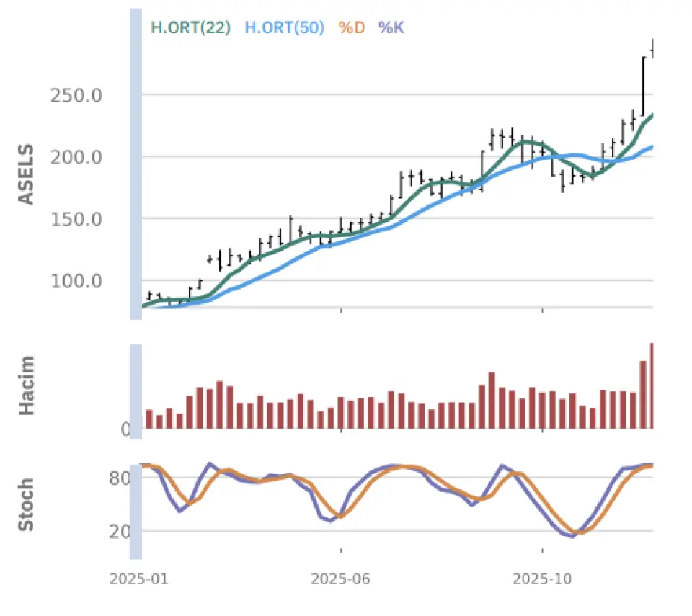This screenshot has width=692, height=616.
Task: Hide the %D series via legend
Action: click(352, 27)
